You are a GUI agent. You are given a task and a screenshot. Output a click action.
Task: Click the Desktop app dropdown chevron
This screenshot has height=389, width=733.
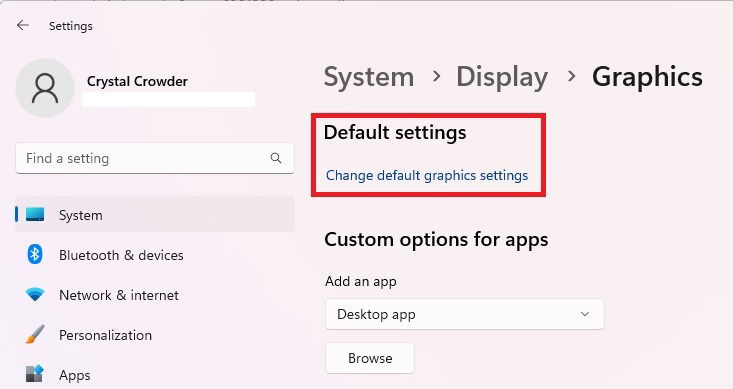tap(585, 314)
